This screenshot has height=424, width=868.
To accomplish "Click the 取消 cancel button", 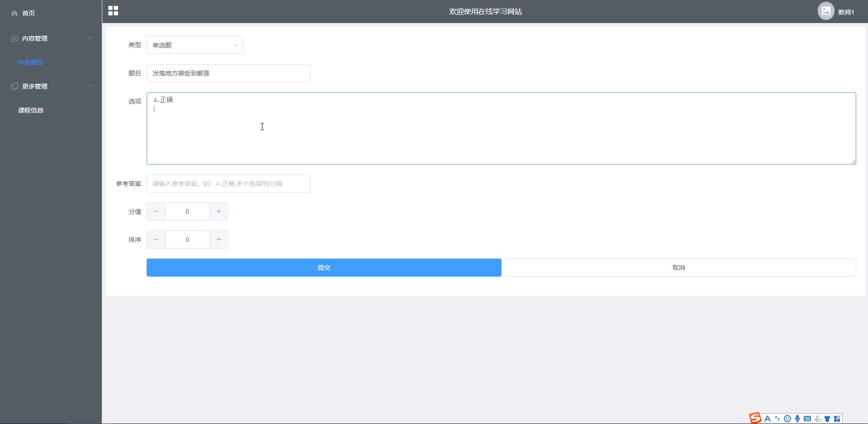I will (x=679, y=268).
